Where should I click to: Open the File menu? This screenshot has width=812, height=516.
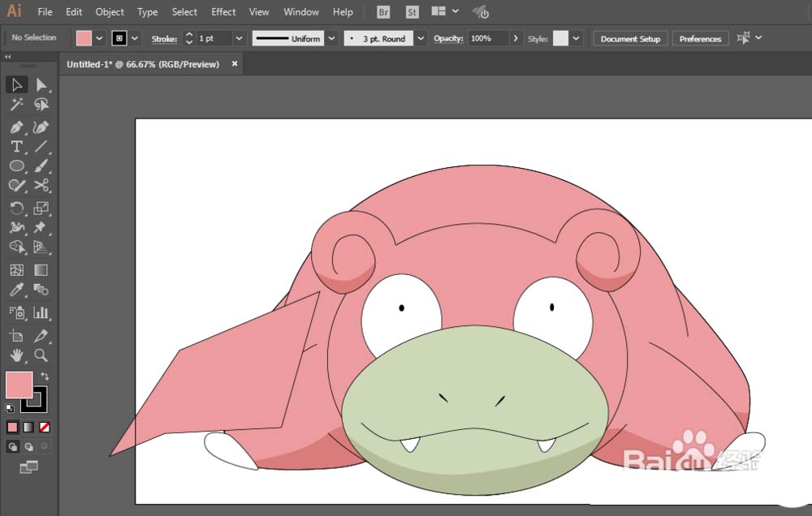coord(45,12)
